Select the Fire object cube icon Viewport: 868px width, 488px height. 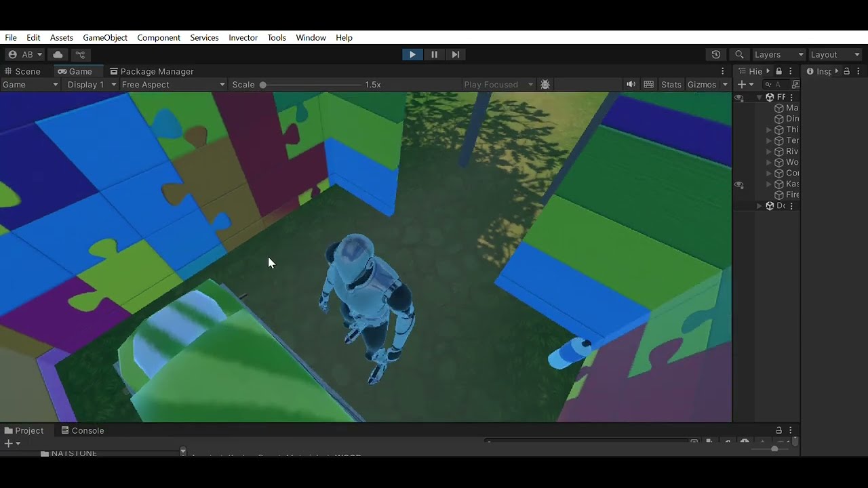[x=779, y=195]
